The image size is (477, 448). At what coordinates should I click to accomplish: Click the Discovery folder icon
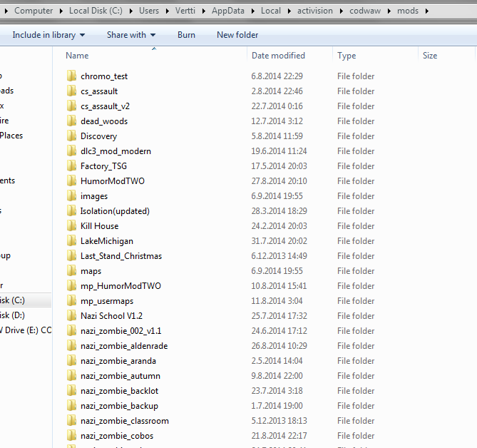[71, 136]
